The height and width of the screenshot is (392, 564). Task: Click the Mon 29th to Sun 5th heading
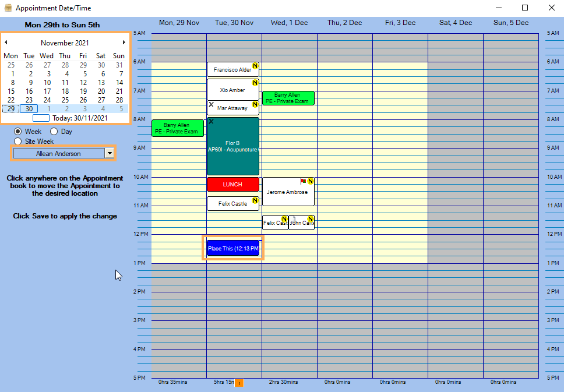click(x=62, y=25)
